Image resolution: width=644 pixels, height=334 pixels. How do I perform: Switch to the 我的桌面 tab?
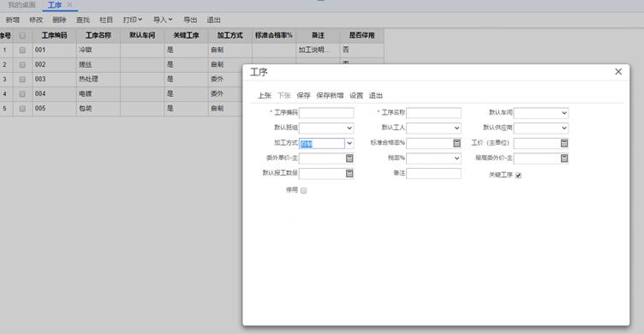tap(21, 4)
